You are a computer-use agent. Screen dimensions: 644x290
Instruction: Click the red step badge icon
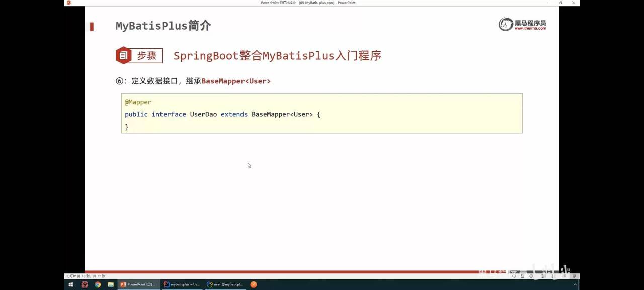(x=123, y=55)
